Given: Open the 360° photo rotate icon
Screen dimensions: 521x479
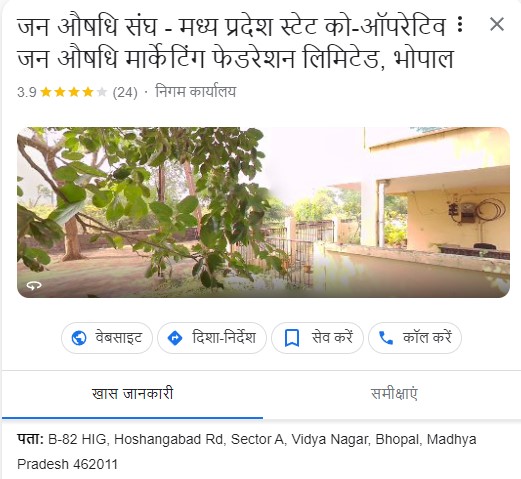Looking at the screenshot, I should [34, 285].
